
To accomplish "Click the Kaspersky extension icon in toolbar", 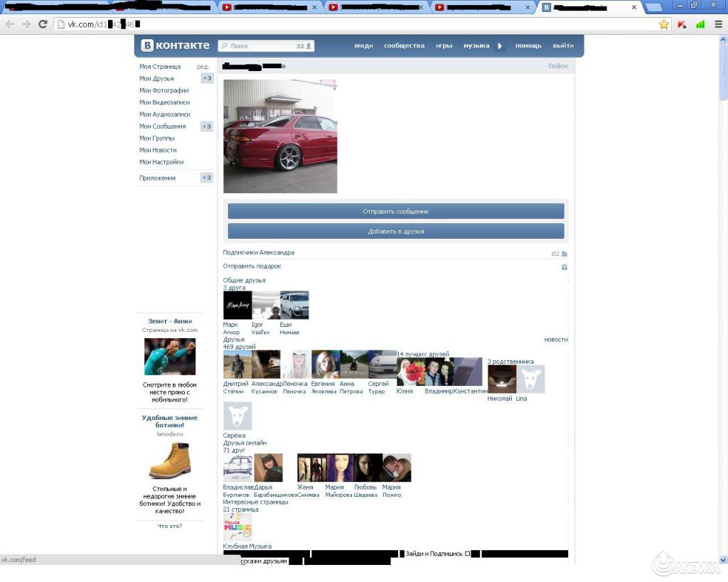I will (682, 24).
